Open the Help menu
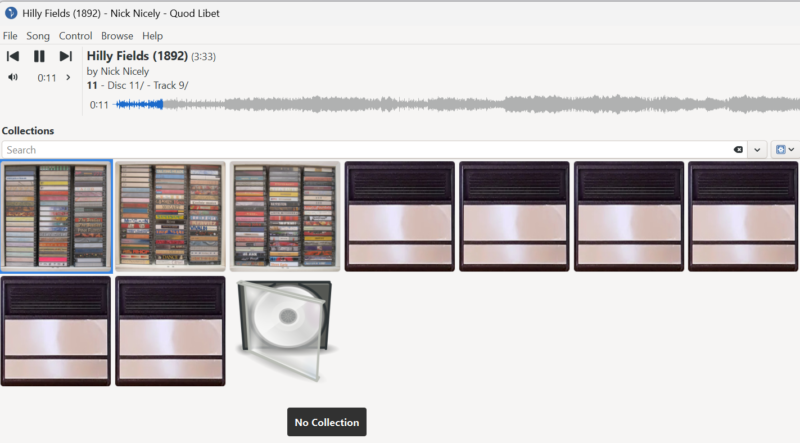Screen dimensions: 800x443 [x=152, y=36]
